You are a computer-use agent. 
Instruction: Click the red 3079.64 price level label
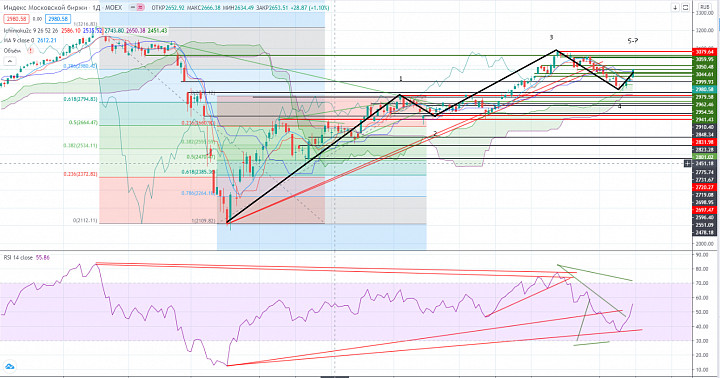[x=704, y=52]
